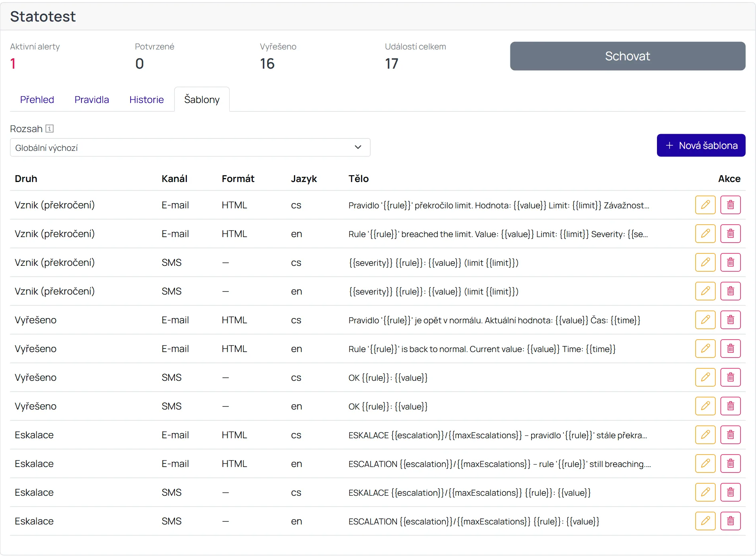Click the Kanál column header
The width and height of the screenshot is (756, 558).
tap(175, 178)
